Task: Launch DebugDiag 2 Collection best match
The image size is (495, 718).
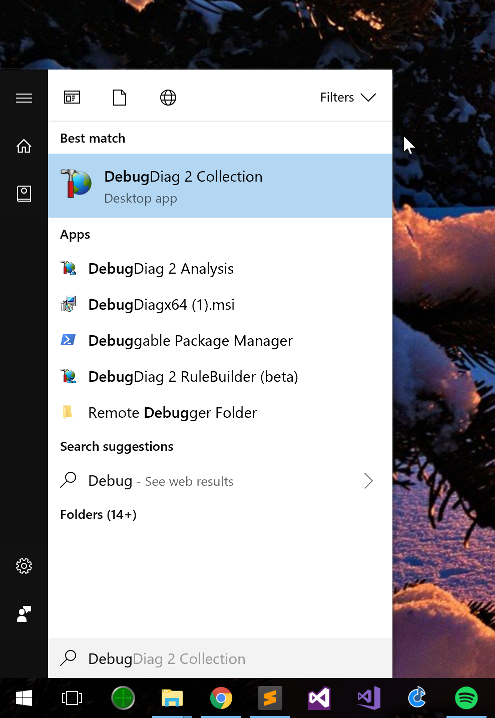Action: point(220,186)
